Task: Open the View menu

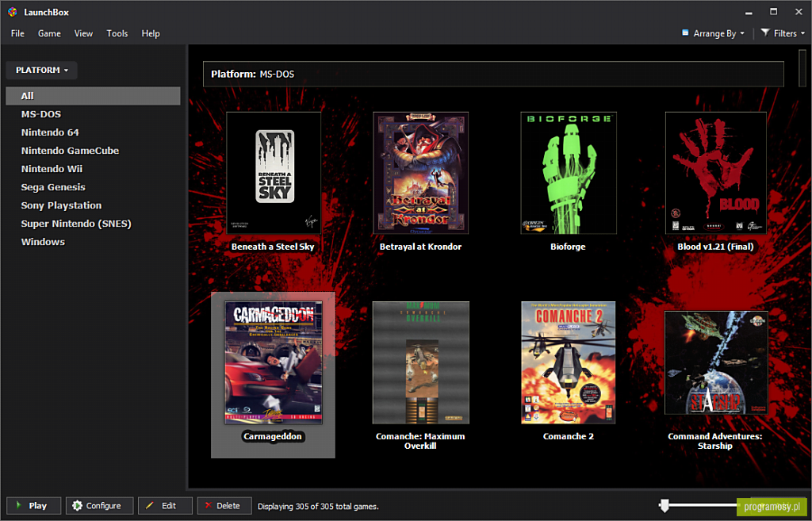Action: 83,33
